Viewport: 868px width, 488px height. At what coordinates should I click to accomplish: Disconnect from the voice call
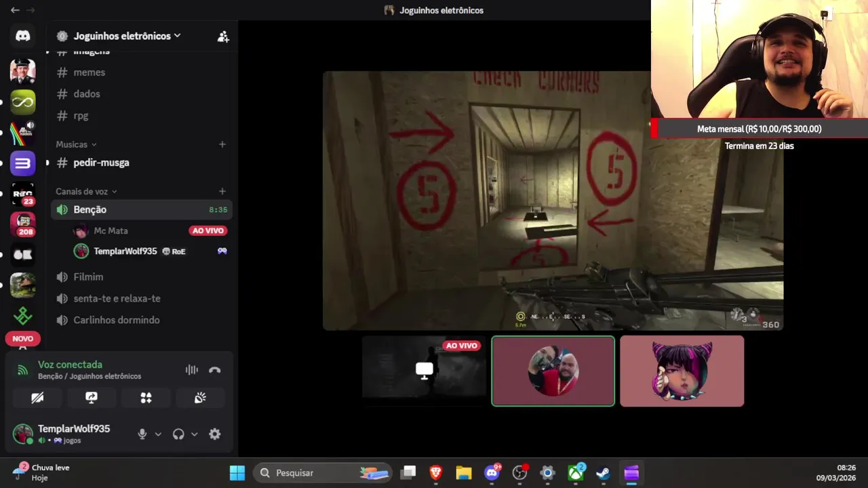click(x=215, y=370)
